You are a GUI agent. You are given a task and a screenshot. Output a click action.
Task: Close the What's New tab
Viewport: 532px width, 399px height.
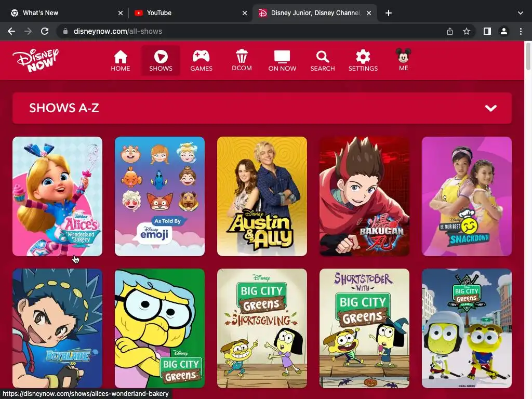[121, 13]
